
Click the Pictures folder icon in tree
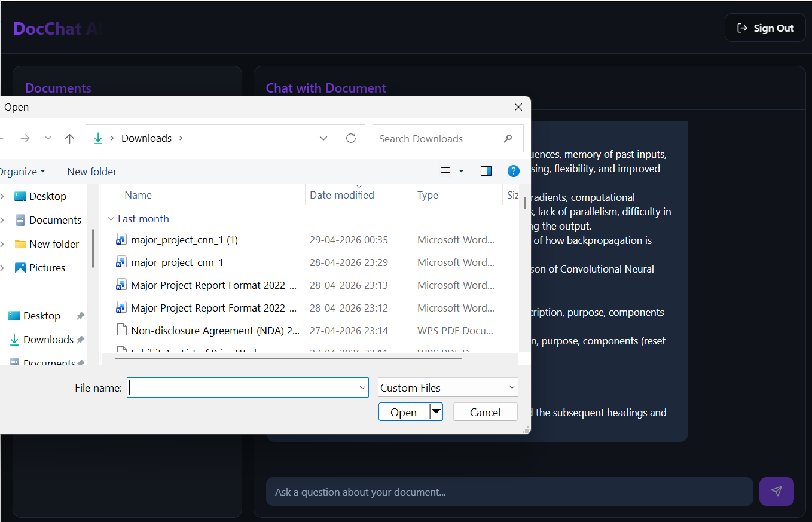tap(20, 268)
